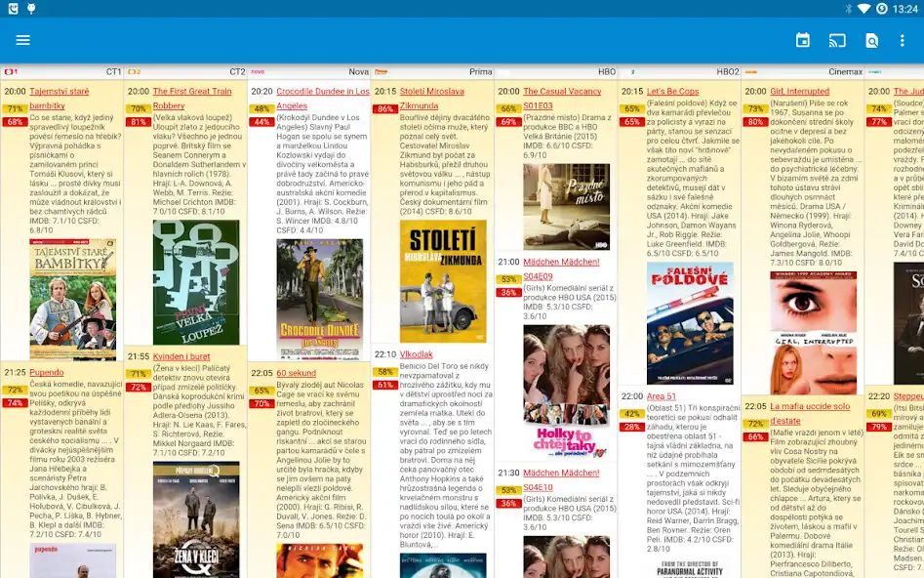This screenshot has width=924, height=578.
Task: View První velká loupež poster
Action: 196,282
